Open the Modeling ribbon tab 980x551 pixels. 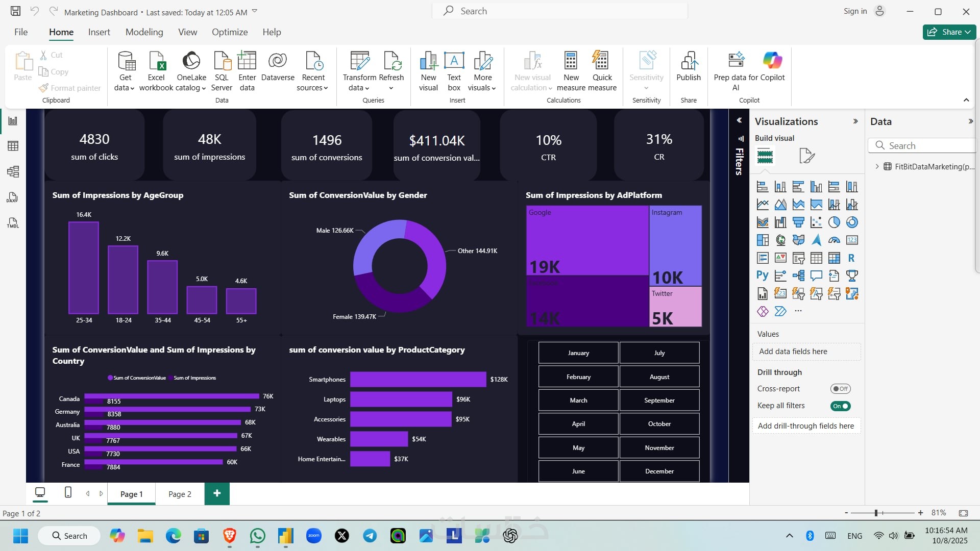pos(144,32)
